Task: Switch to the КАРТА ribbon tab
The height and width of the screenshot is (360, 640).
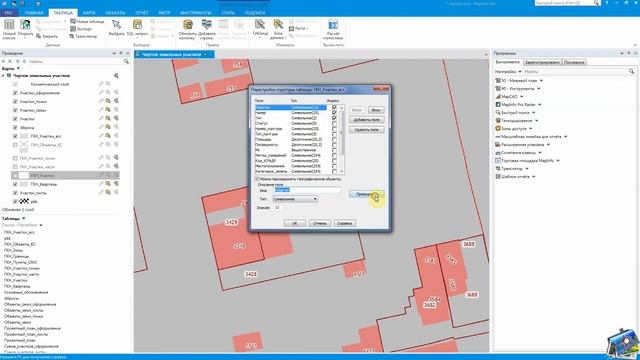Action: click(89, 13)
